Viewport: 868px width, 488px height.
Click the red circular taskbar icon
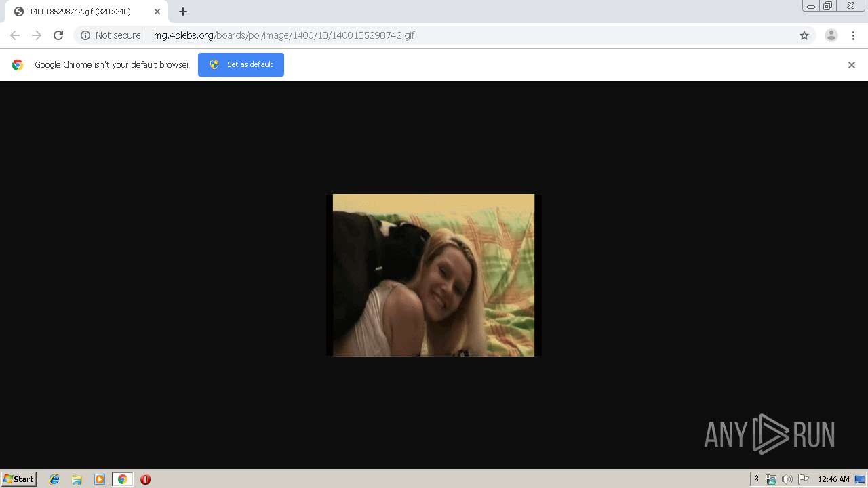click(x=145, y=479)
